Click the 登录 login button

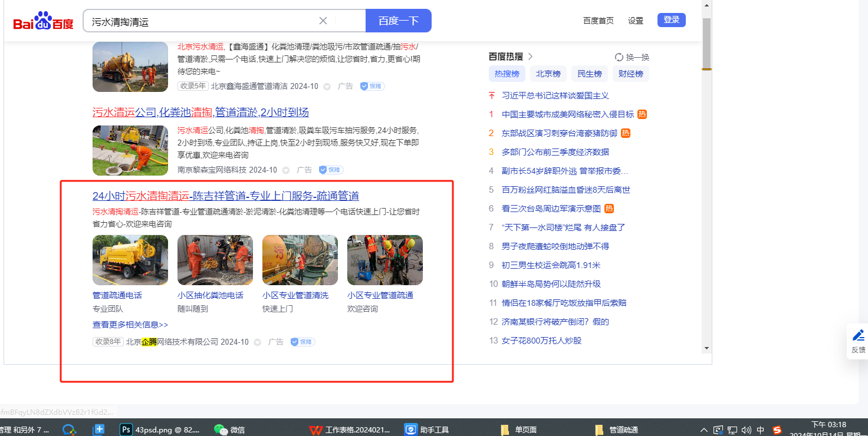tap(671, 20)
